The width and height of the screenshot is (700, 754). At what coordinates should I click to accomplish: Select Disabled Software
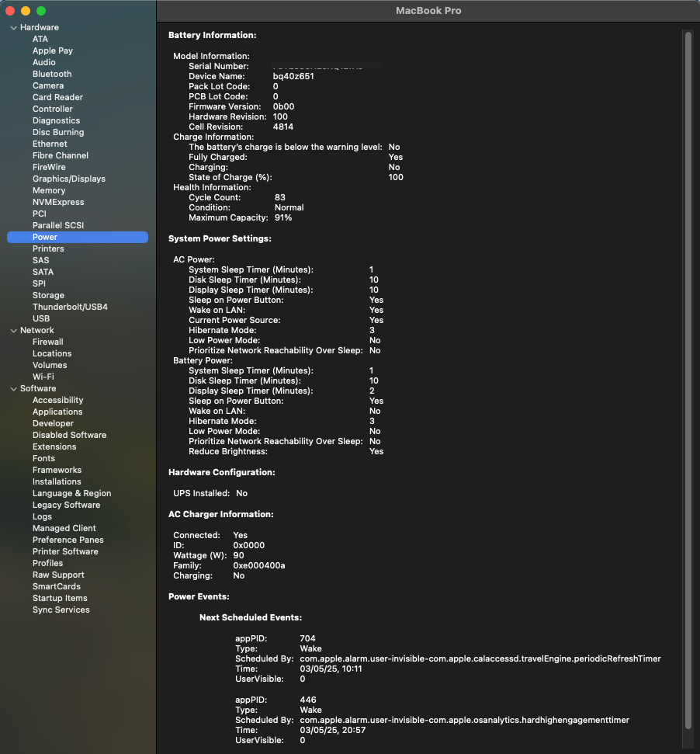pos(70,435)
